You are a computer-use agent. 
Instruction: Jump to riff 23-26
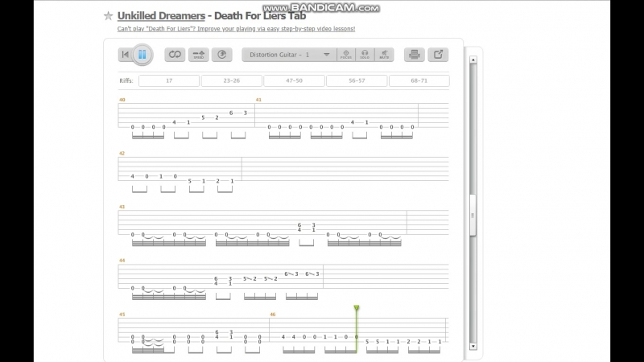(x=232, y=81)
